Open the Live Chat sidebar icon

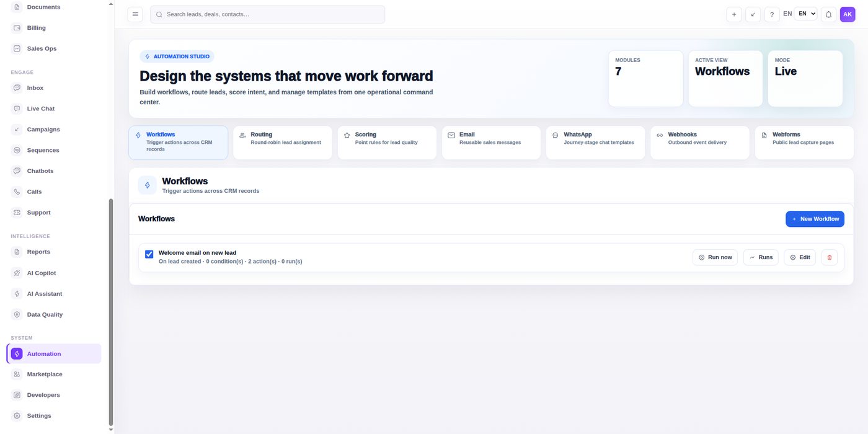pyautogui.click(x=17, y=108)
